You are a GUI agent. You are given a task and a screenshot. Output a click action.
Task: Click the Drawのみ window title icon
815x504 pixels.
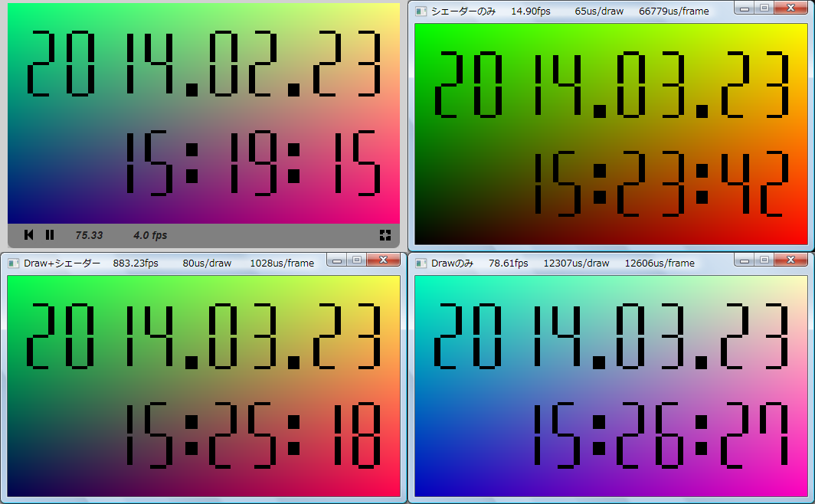point(421,263)
